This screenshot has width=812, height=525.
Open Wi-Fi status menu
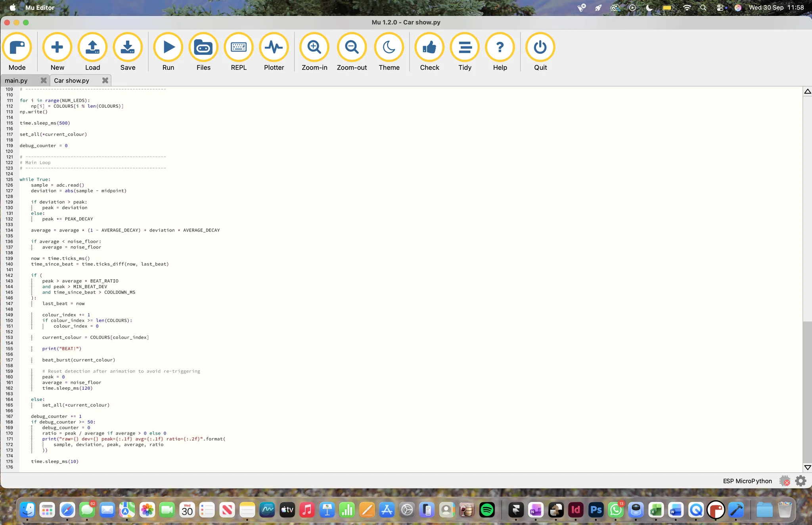pyautogui.click(x=687, y=8)
